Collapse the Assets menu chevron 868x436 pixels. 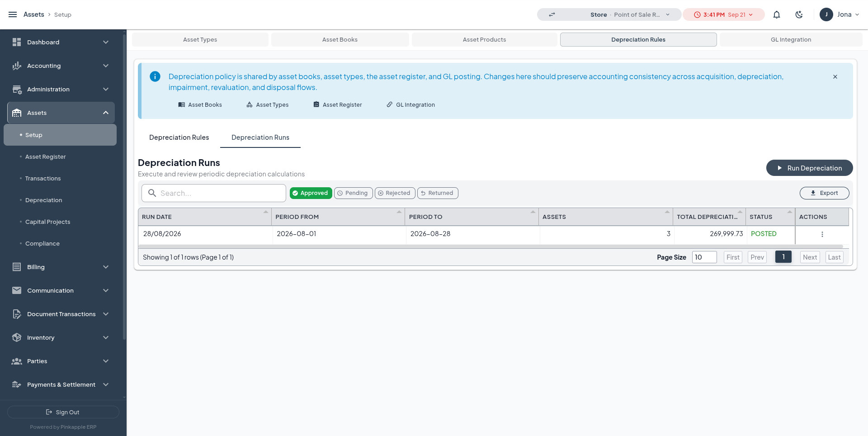click(x=106, y=113)
